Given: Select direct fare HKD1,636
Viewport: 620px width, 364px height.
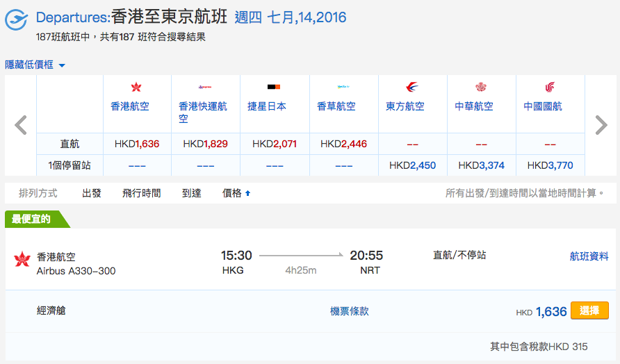Looking at the screenshot, I should tap(137, 144).
